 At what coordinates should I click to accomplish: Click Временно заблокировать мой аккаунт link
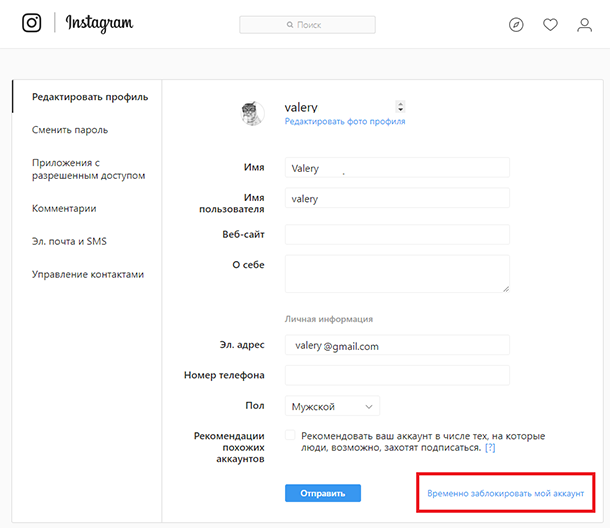505,493
